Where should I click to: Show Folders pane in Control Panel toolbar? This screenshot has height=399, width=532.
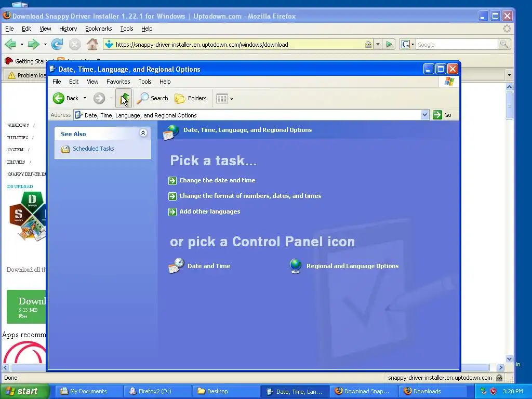coord(191,98)
